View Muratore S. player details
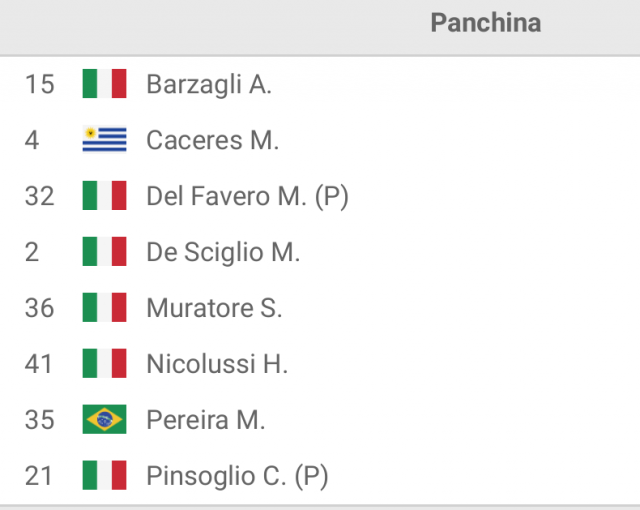This screenshot has height=510, width=640. (x=214, y=308)
